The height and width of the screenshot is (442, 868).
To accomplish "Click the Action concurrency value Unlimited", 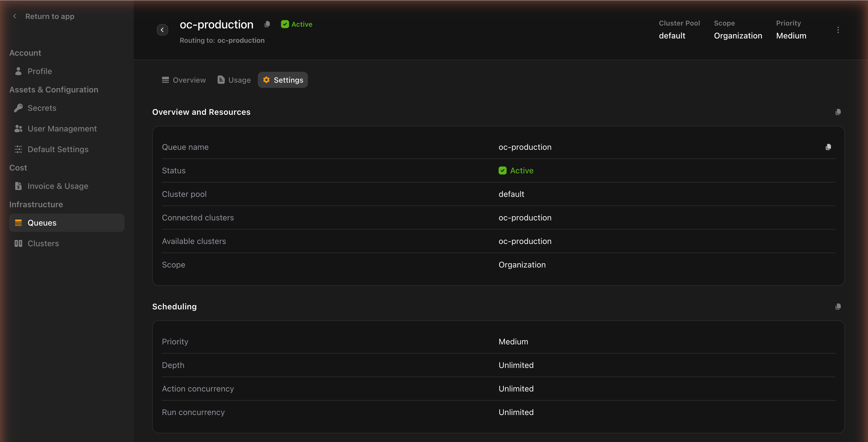I will (516, 389).
